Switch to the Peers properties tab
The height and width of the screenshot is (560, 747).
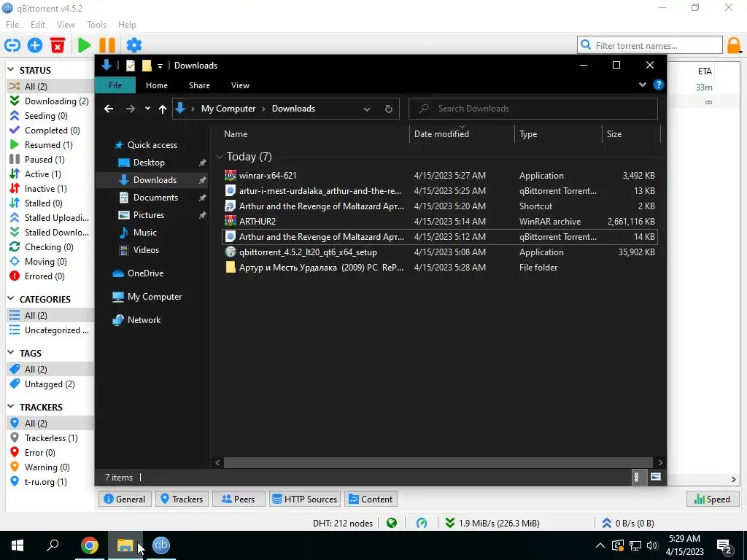click(239, 499)
